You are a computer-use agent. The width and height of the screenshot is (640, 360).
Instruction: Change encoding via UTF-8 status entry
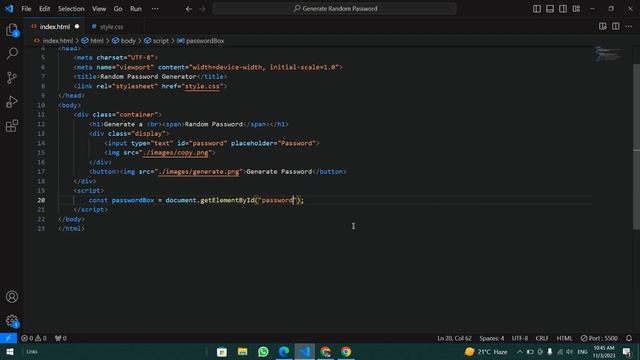point(520,338)
